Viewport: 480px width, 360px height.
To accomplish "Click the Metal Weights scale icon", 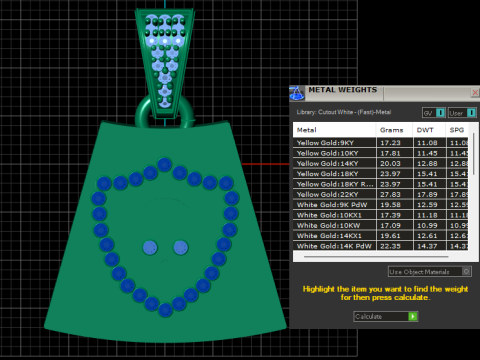I will click(x=297, y=93).
